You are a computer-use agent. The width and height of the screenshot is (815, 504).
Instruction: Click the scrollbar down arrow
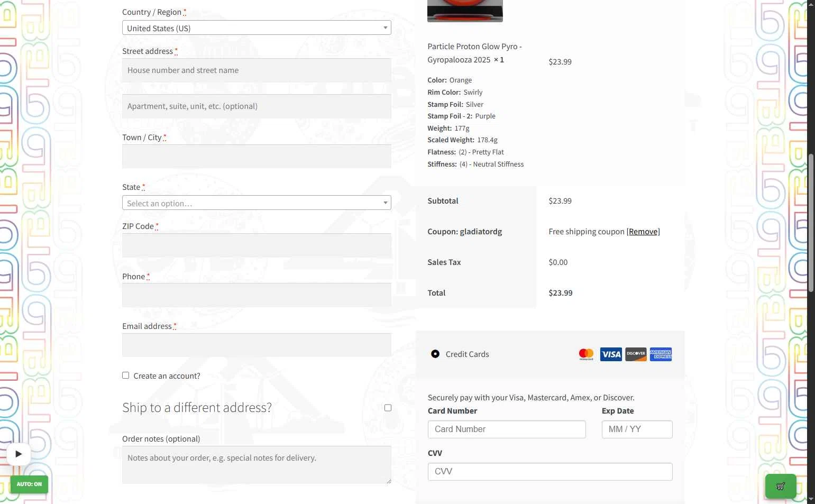[x=811, y=499]
